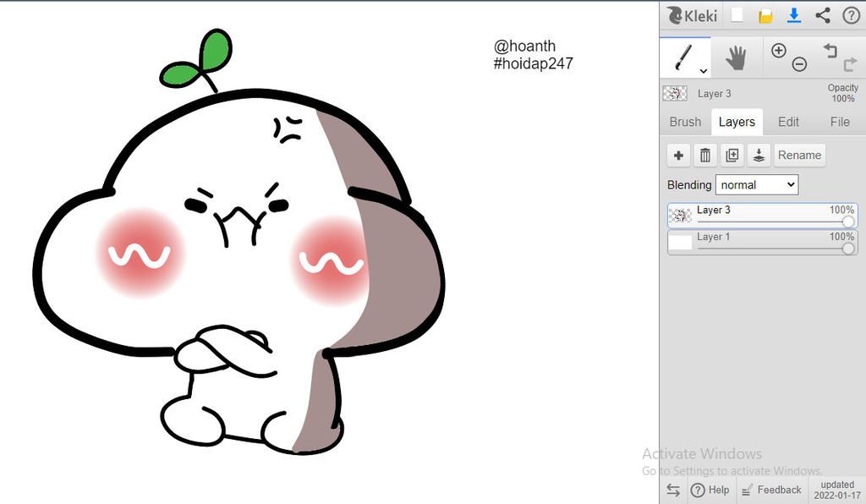This screenshot has width=866, height=504.
Task: Zoom out with the minus magnifier
Action: tap(799, 64)
